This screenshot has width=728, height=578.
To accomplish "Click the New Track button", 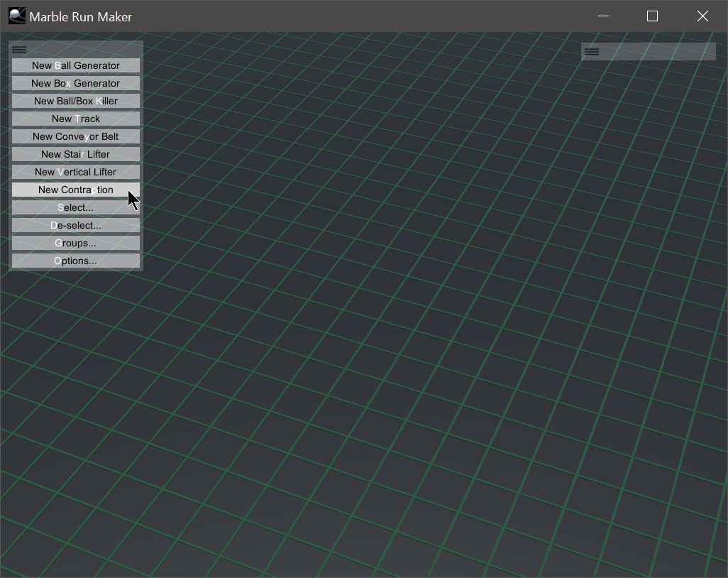I will pos(76,119).
